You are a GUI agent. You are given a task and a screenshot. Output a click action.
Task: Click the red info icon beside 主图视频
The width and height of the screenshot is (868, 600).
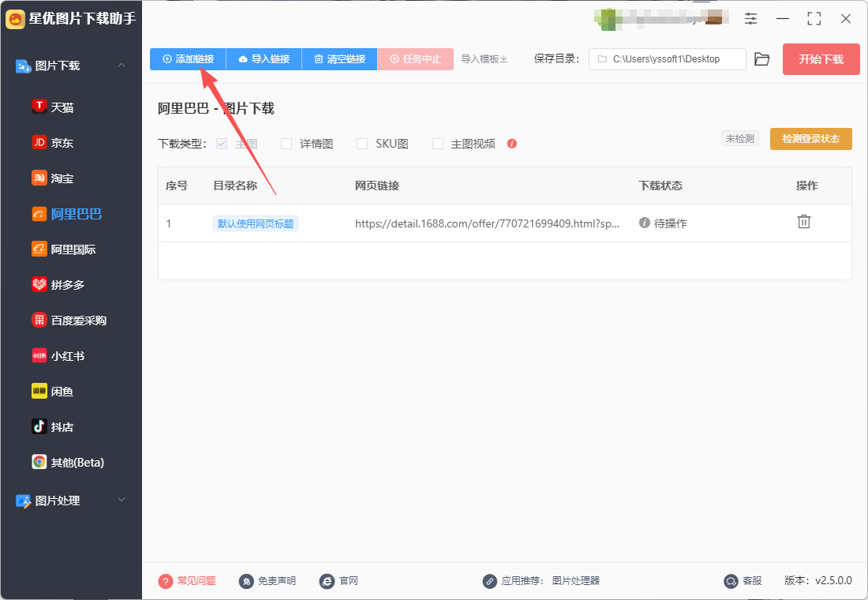512,144
